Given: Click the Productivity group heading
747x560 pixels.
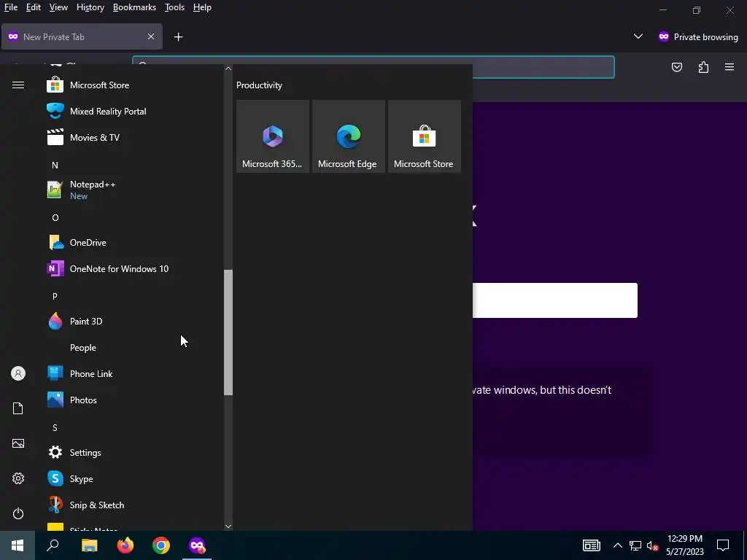Looking at the screenshot, I should [x=259, y=85].
